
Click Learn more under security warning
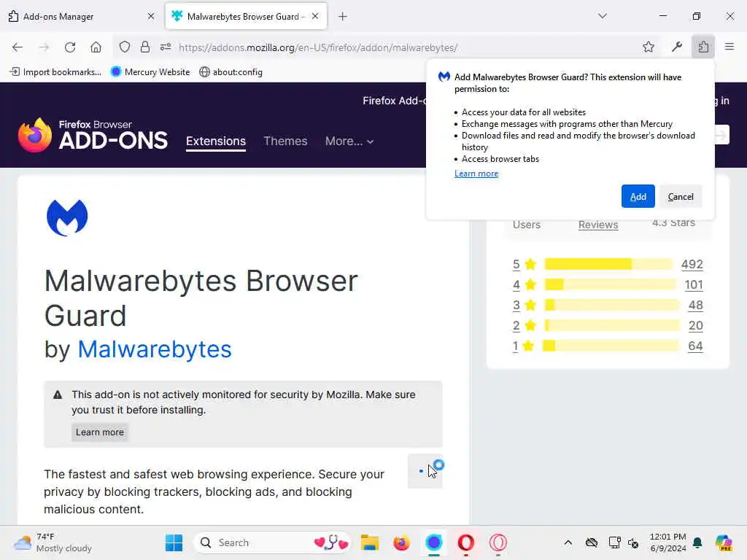click(x=99, y=432)
